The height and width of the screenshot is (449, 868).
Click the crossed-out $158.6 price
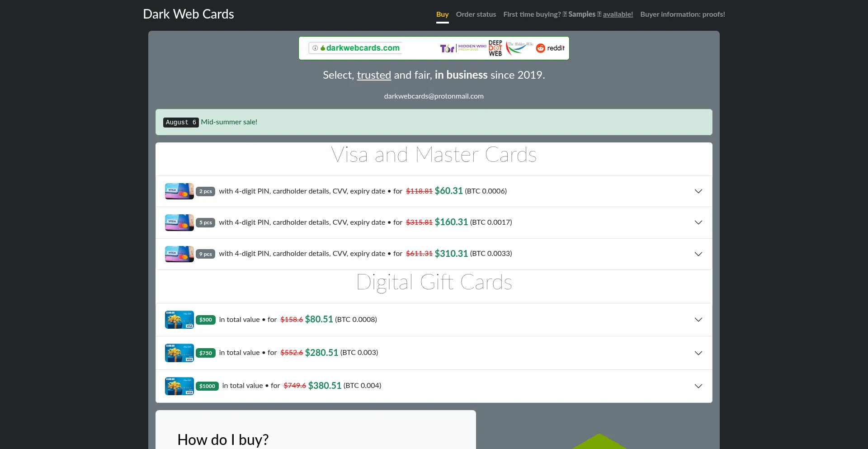(292, 320)
